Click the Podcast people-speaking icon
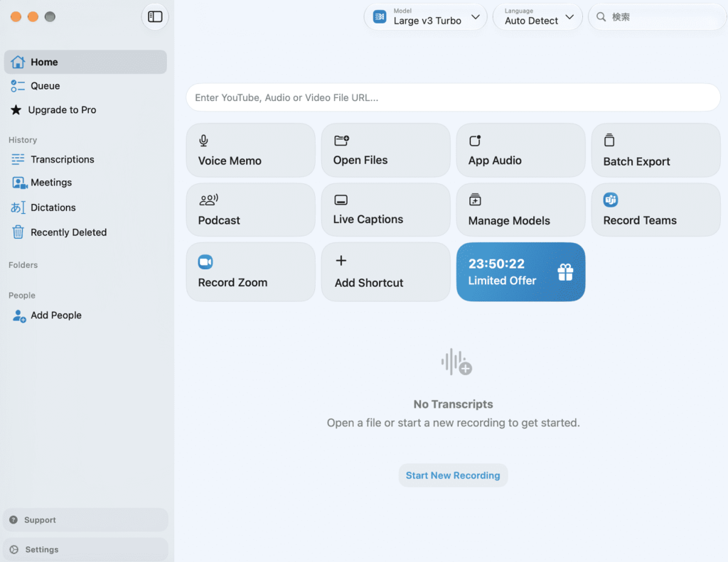Screen dimensions: 728x562 [208, 200]
